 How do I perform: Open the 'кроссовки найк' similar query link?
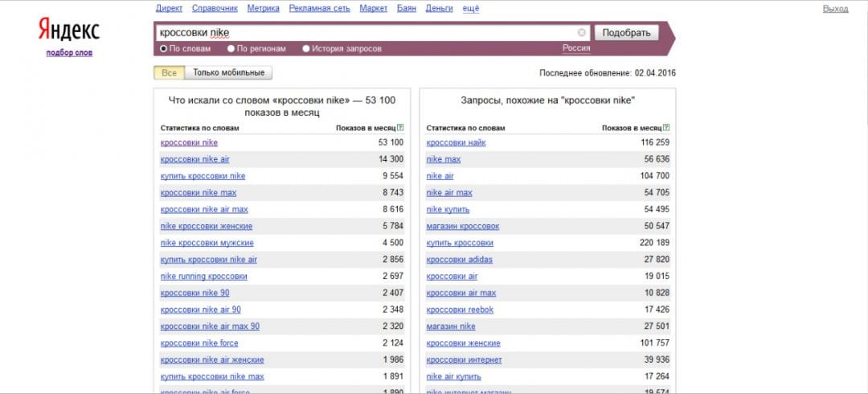point(457,143)
